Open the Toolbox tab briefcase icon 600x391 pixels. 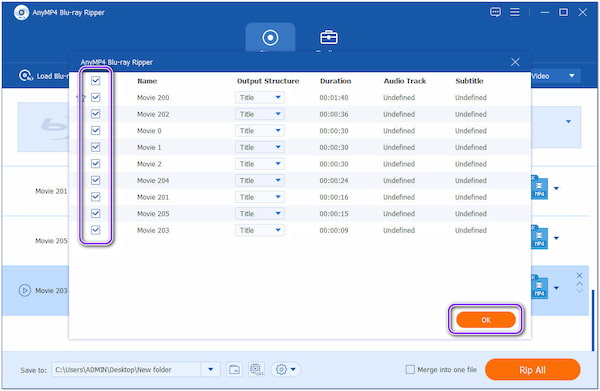point(328,37)
